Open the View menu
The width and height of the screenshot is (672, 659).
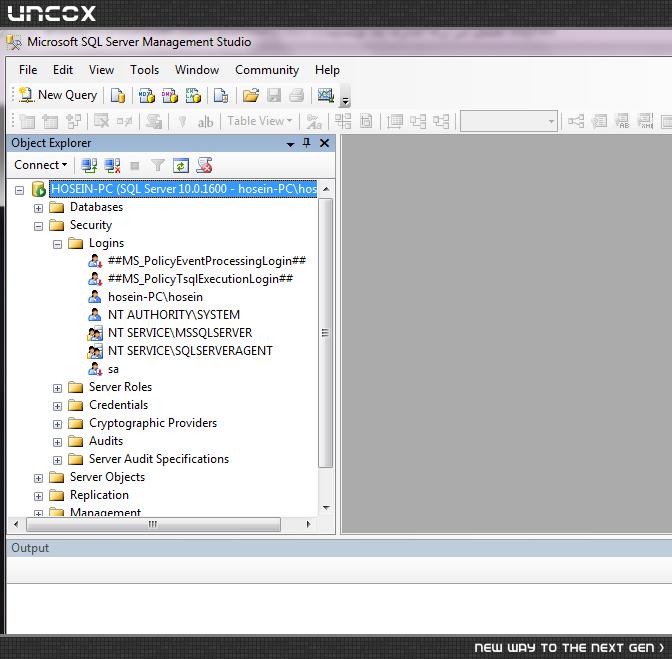coord(102,70)
